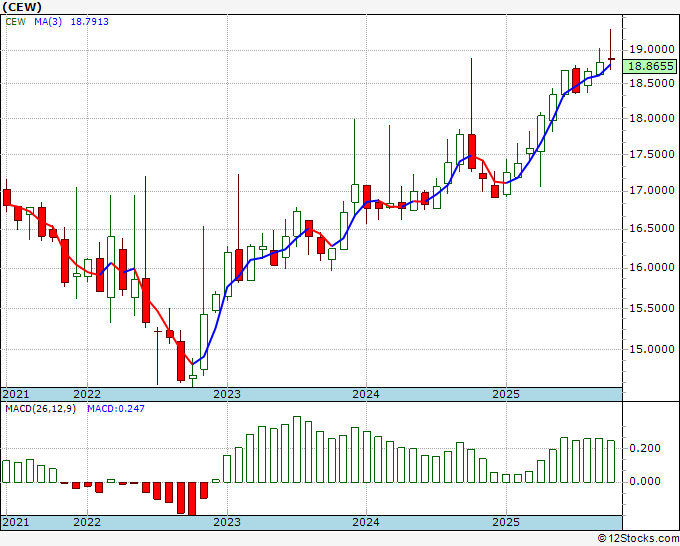Screen dimensions: 680x546
Task: Select 2022 on the MACD timeline
Action: tap(87, 522)
